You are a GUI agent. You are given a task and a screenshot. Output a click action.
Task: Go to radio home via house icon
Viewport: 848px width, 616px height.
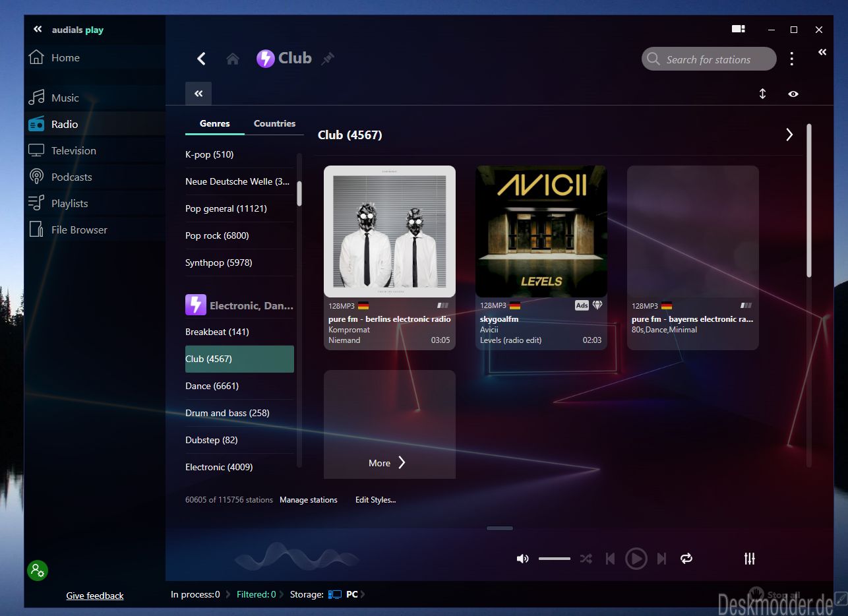click(232, 59)
